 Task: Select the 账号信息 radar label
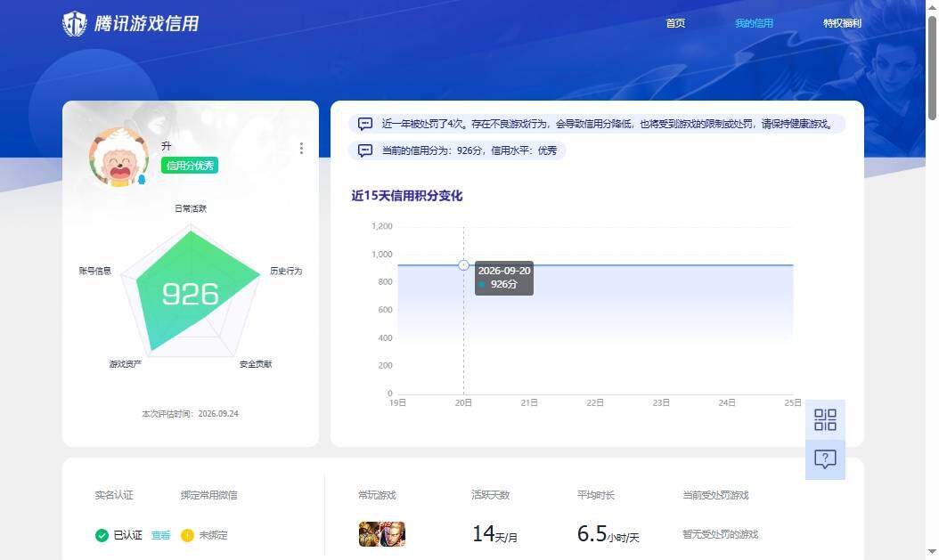(95, 271)
